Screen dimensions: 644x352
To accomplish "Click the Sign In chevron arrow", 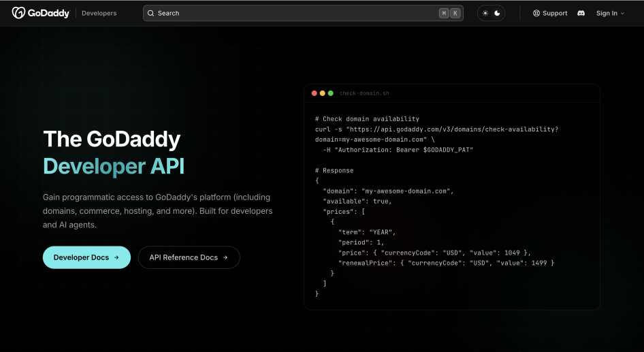I will [622, 13].
